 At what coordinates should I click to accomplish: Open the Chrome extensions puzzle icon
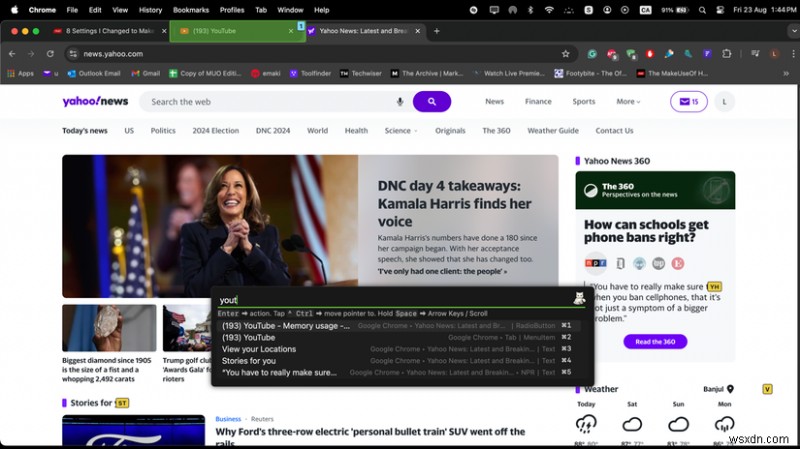click(x=727, y=54)
